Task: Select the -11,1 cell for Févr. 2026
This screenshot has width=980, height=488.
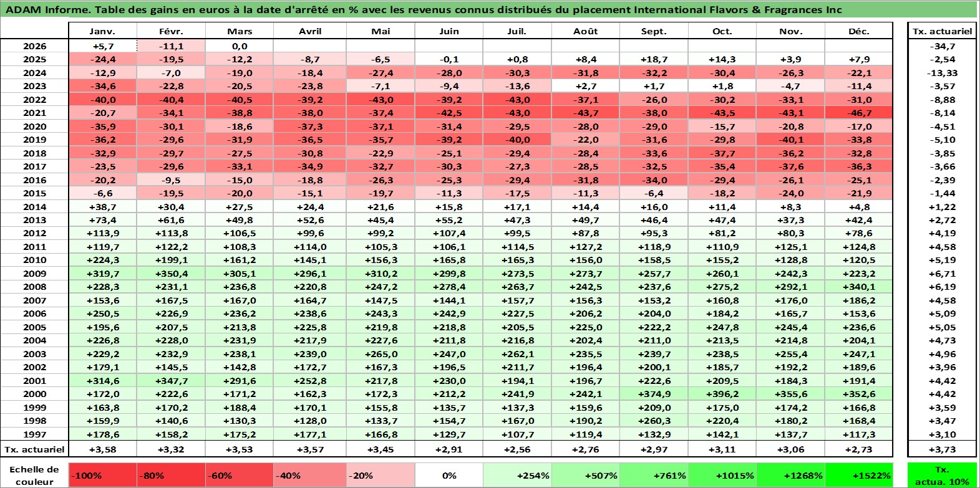Action: pos(171,46)
